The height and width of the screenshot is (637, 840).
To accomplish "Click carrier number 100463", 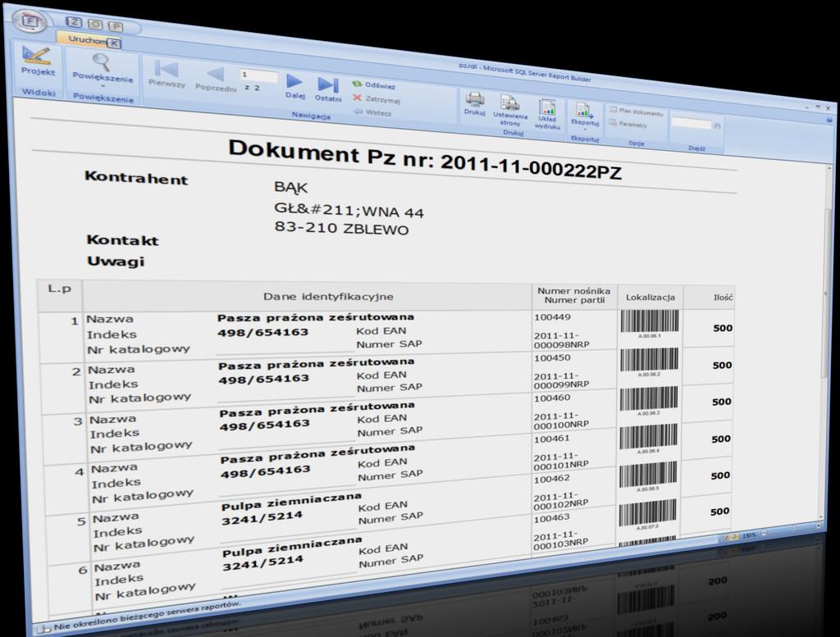I will 552,517.
